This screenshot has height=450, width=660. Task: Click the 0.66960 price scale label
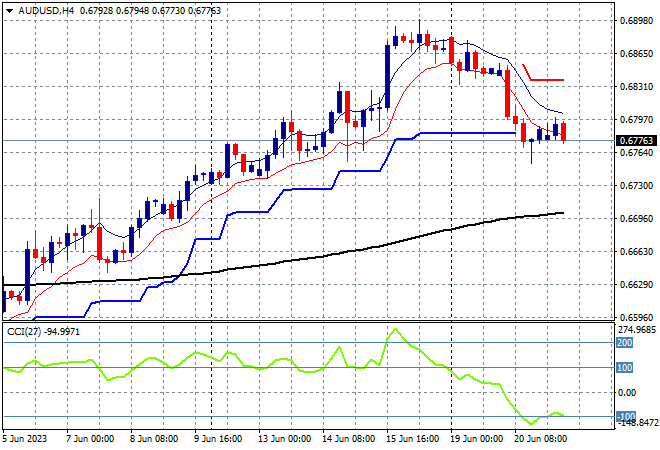click(x=636, y=218)
